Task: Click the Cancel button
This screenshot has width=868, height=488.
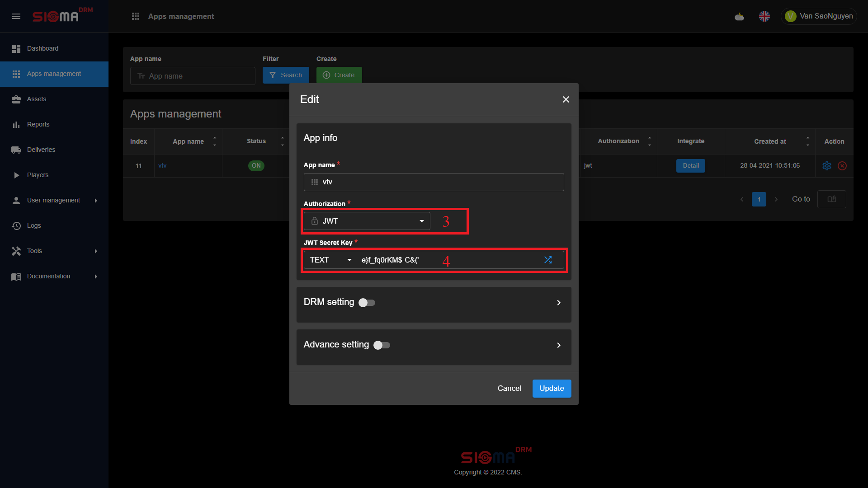Action: (509, 388)
